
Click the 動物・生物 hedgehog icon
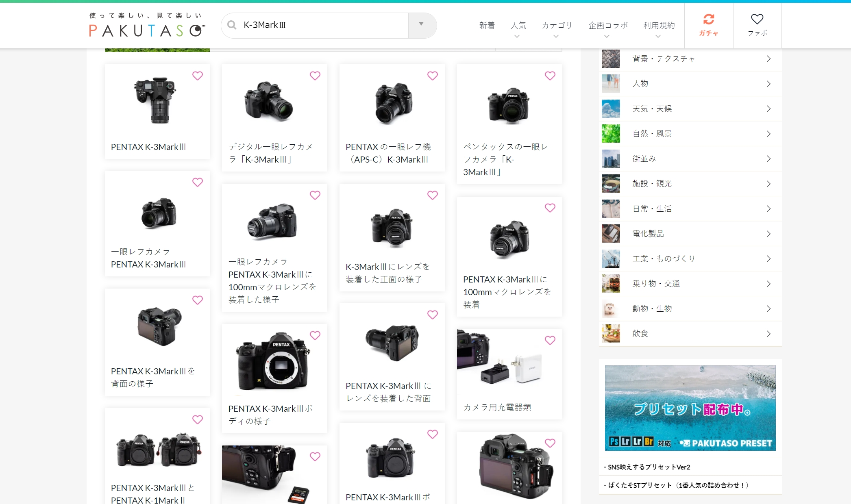[x=611, y=308]
